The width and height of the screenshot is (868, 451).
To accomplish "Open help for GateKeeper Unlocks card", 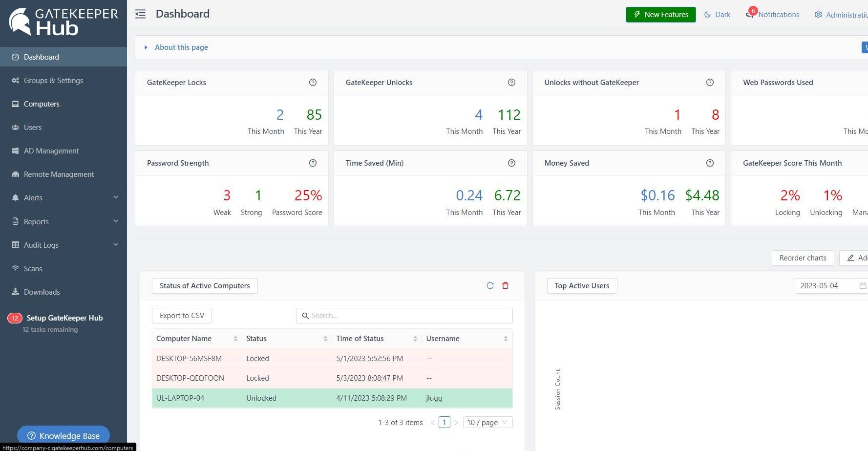I will point(511,83).
